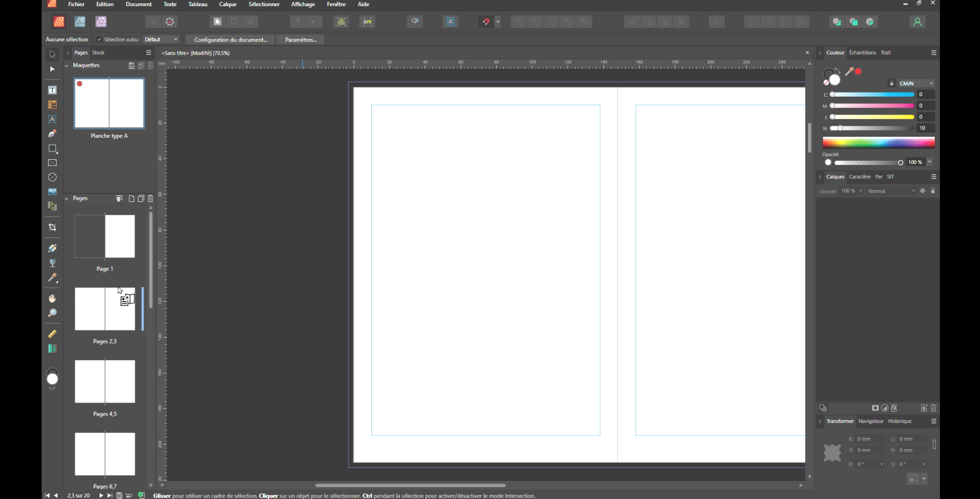Select the Zoom magnifier tool
This screenshot has width=980, height=499.
tap(52, 313)
